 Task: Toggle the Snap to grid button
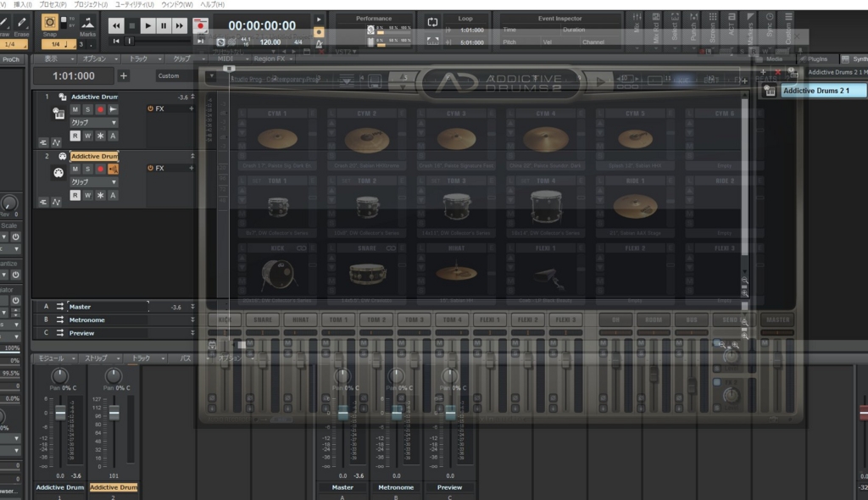tap(49, 23)
